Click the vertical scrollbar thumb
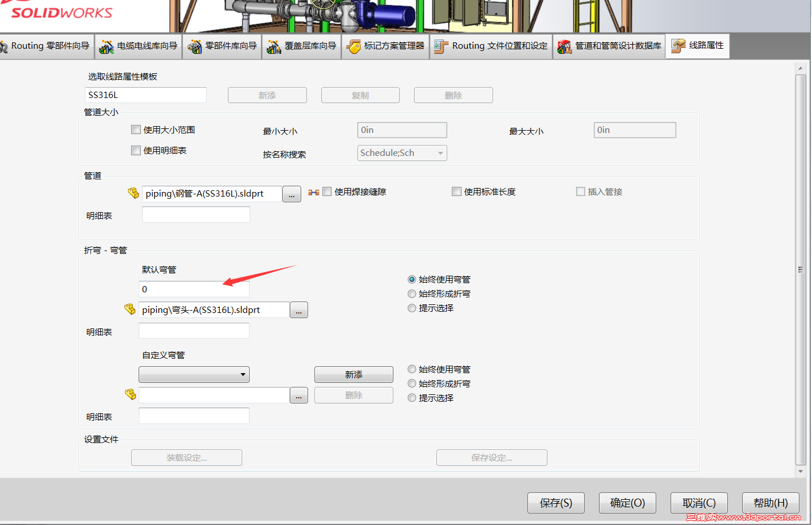Viewport: 812px width, 525px height. (801, 269)
